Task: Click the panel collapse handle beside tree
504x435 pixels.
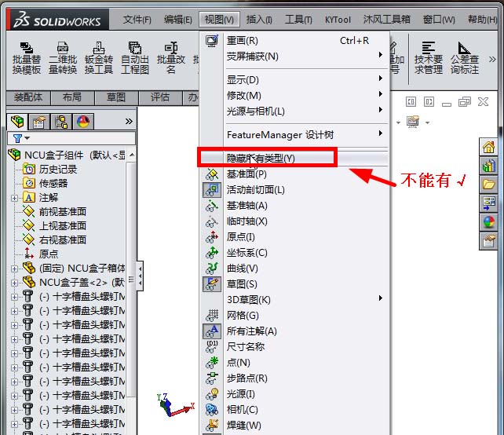Action: (141, 276)
